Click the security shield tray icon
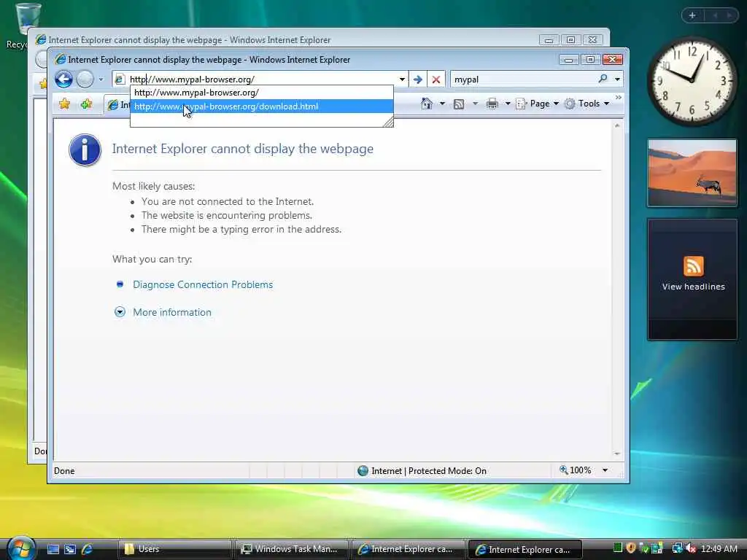Viewport: 747px width, 560px height. pos(631,548)
